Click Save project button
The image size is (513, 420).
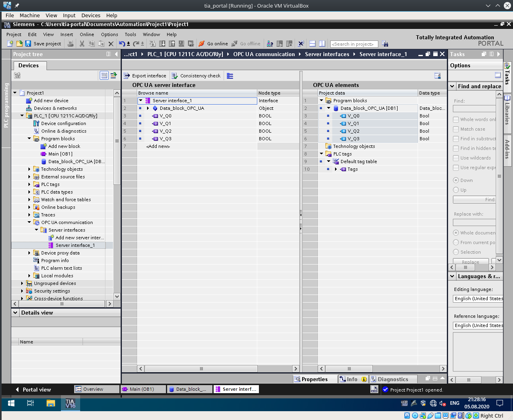[43, 44]
